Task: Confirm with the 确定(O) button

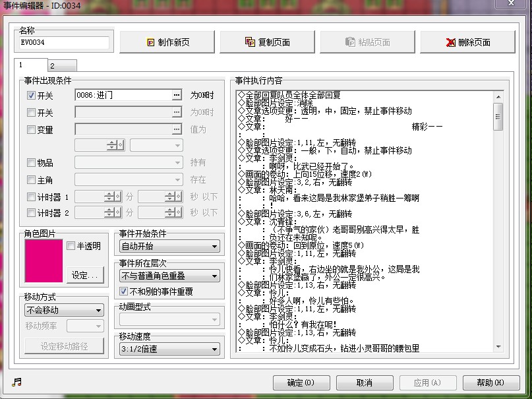Action: coord(301,383)
